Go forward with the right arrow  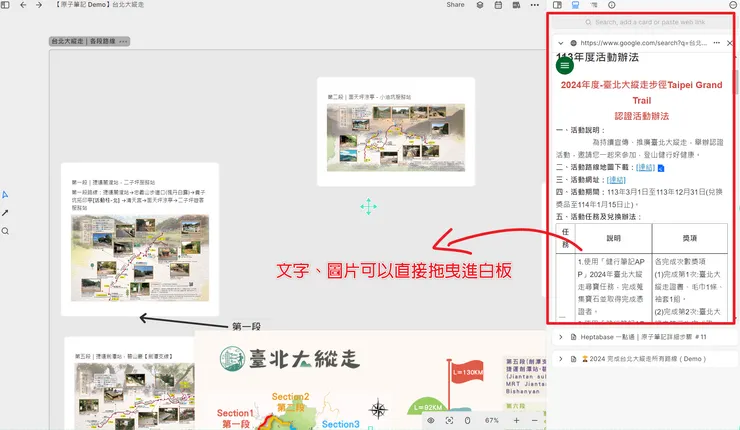tap(39, 5)
